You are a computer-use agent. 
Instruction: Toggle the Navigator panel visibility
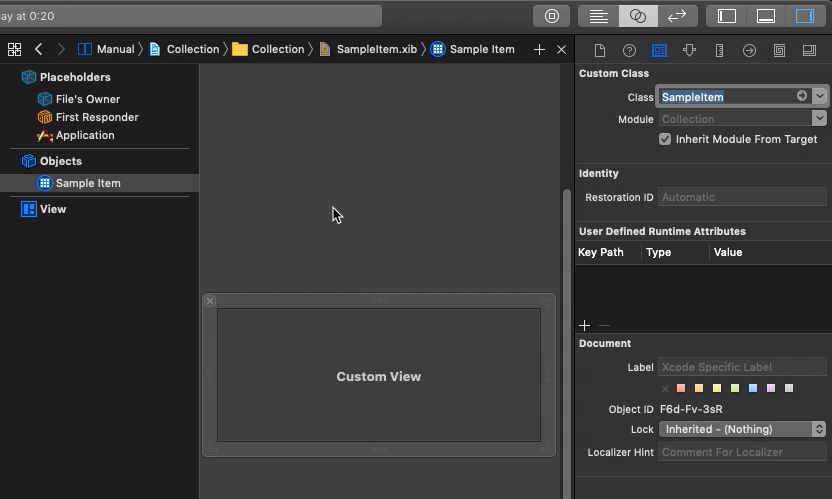(727, 16)
